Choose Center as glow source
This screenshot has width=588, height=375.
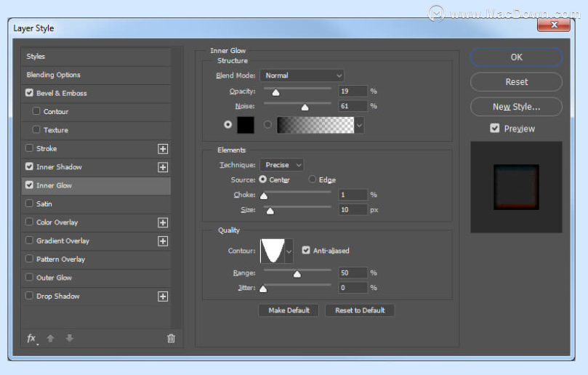coord(263,180)
